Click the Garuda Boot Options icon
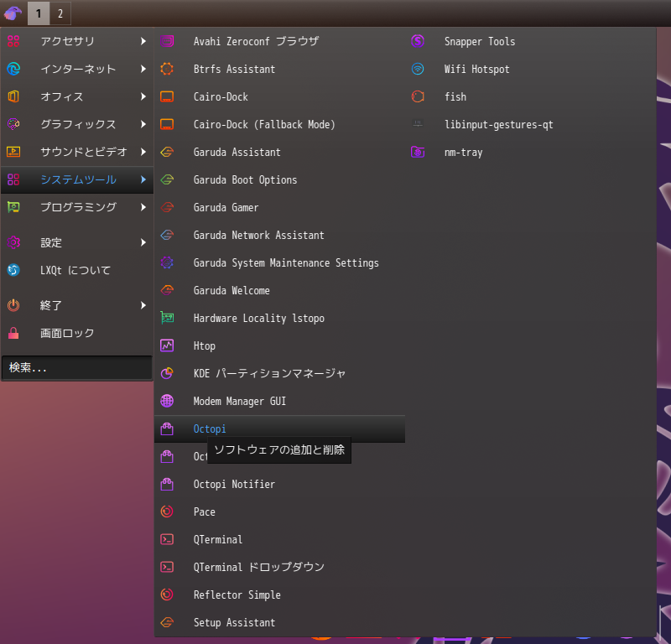Image resolution: width=671 pixels, height=644 pixels. 167,179
